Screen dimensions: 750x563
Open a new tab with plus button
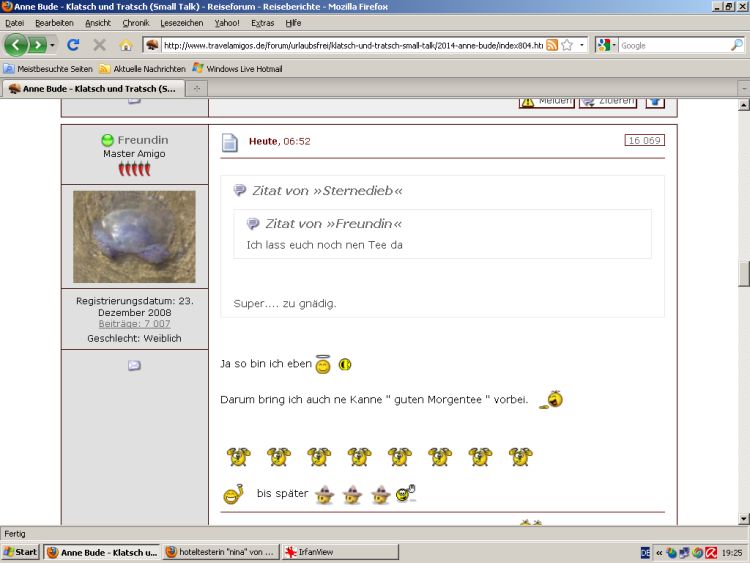(197, 88)
